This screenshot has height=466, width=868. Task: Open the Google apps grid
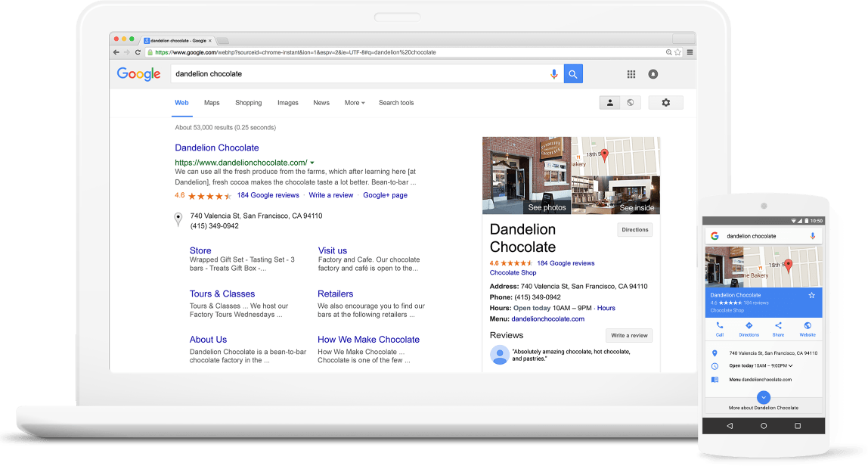click(x=631, y=74)
